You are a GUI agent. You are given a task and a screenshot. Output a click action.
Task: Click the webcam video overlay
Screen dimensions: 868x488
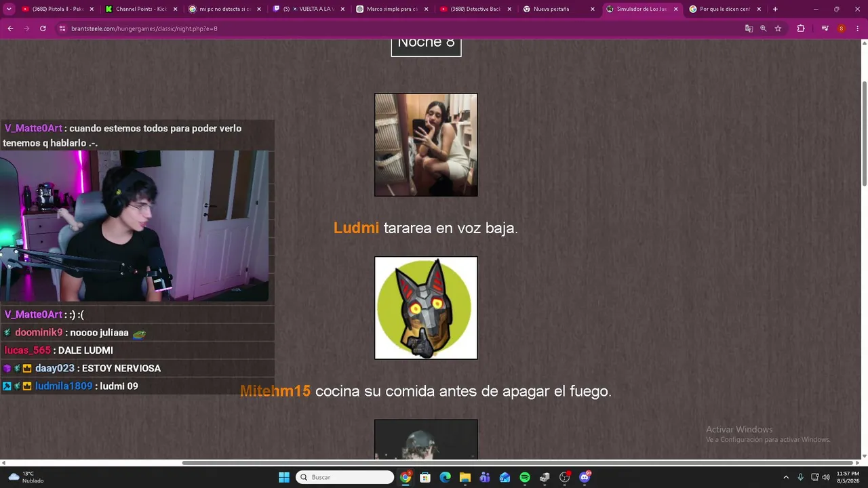(x=134, y=226)
